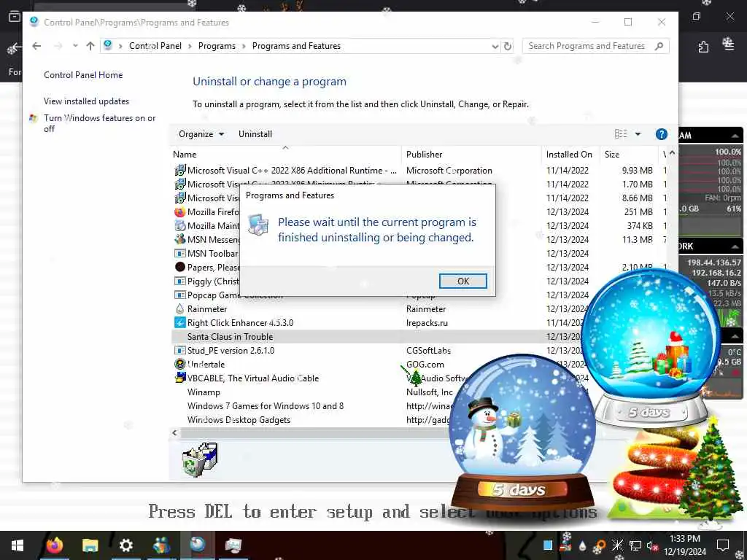Viewport: 747px width, 560px height.
Task: Open the Control Panel Home link
Action: click(x=83, y=75)
